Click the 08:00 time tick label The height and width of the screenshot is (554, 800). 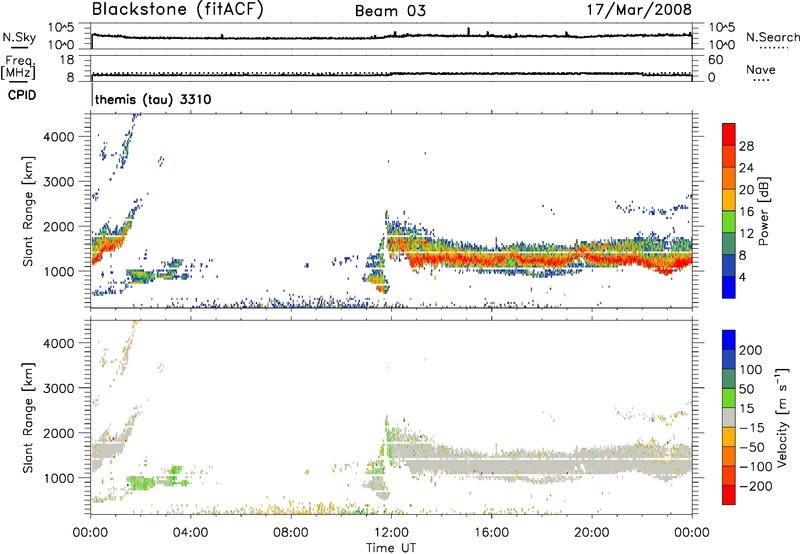click(291, 533)
